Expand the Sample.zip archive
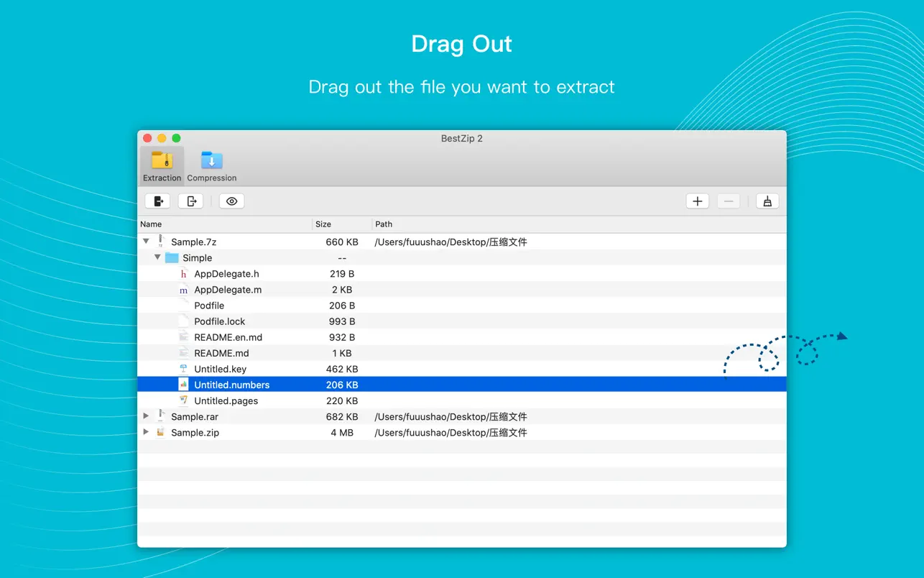Viewport: 924px width, 578px height. [147, 432]
